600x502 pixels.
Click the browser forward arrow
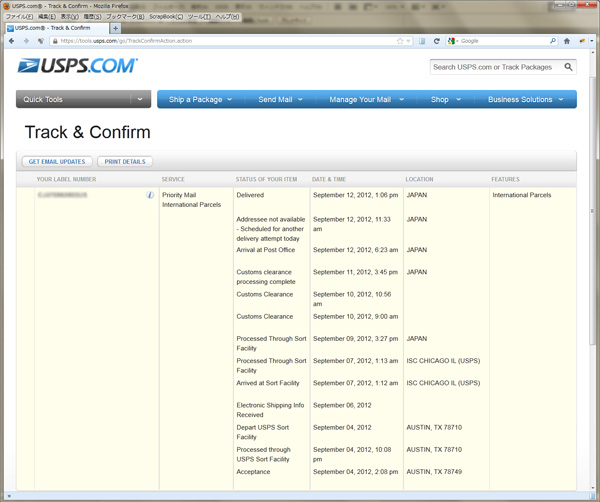click(x=26, y=41)
